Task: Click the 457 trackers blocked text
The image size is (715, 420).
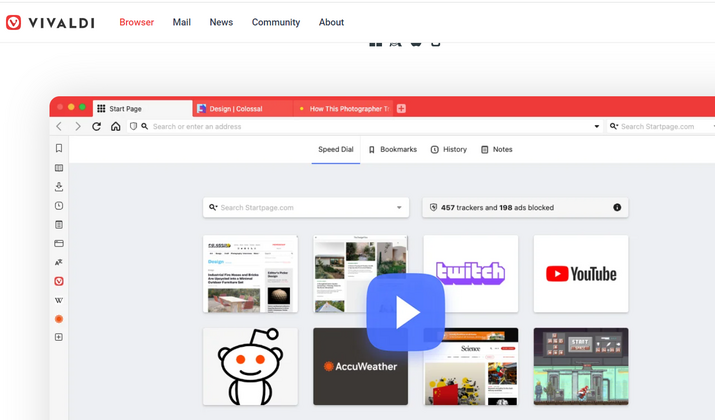Action: click(x=497, y=207)
